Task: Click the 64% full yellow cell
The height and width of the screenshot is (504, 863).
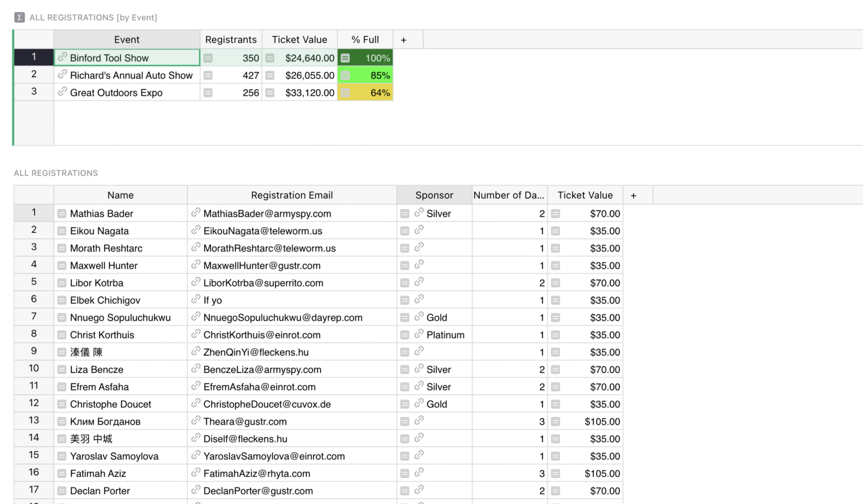Action: [365, 93]
